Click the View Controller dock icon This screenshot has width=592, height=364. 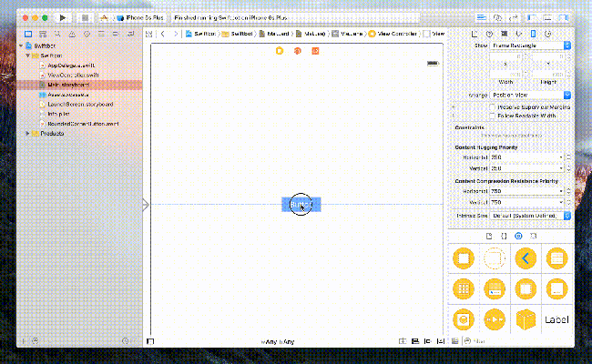click(x=280, y=51)
